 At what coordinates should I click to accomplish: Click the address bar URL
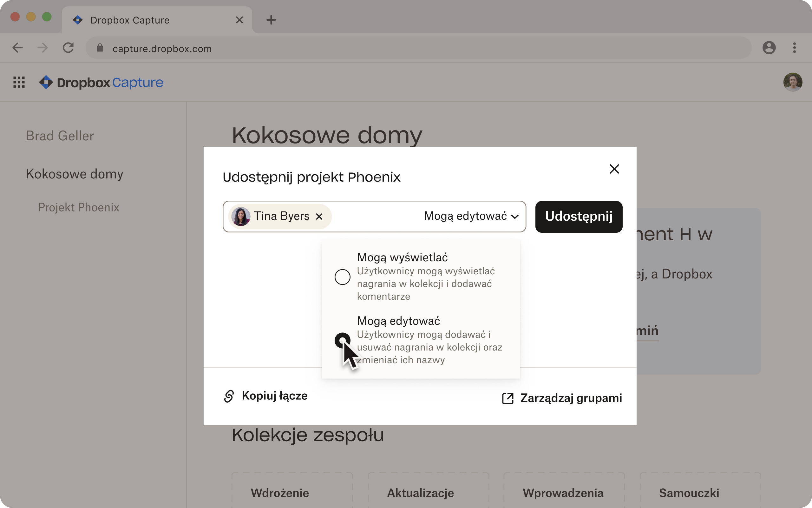(162, 48)
